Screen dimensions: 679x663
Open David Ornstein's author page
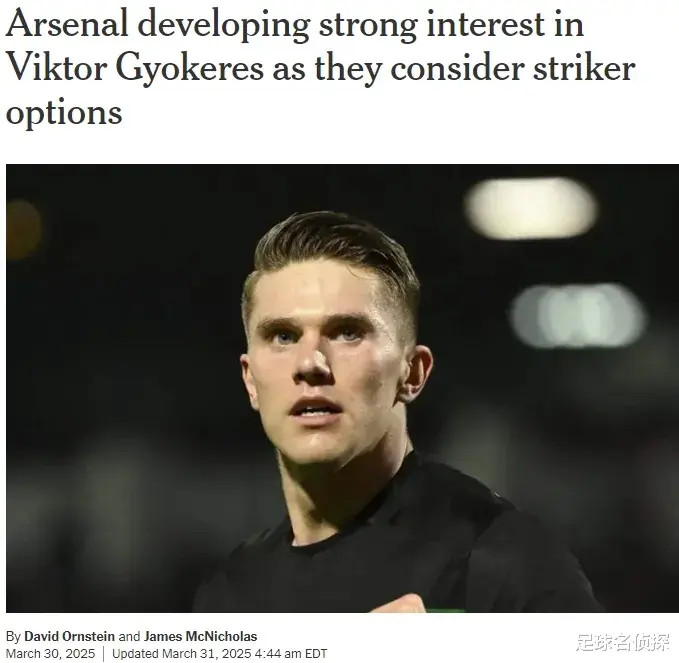click(x=69, y=636)
